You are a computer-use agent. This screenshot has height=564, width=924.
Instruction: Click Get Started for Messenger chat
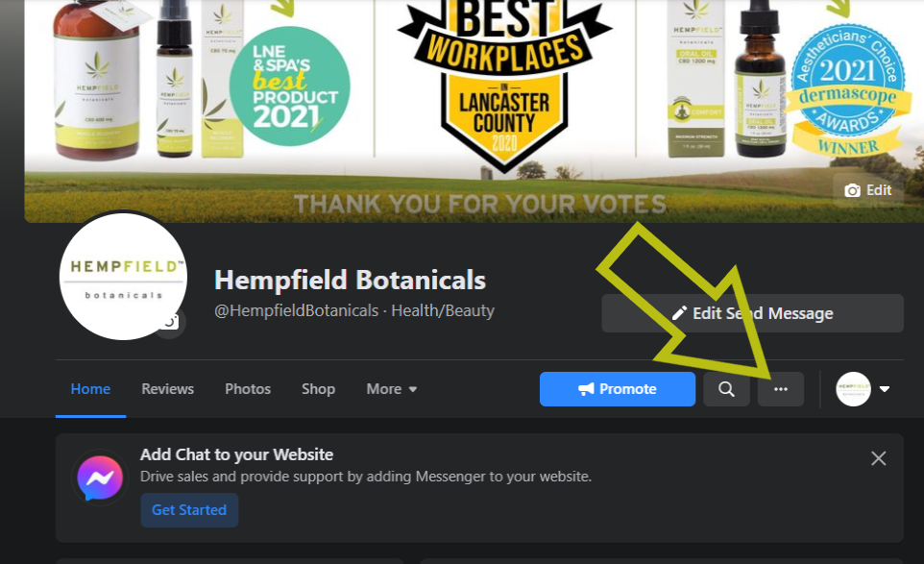tap(189, 510)
